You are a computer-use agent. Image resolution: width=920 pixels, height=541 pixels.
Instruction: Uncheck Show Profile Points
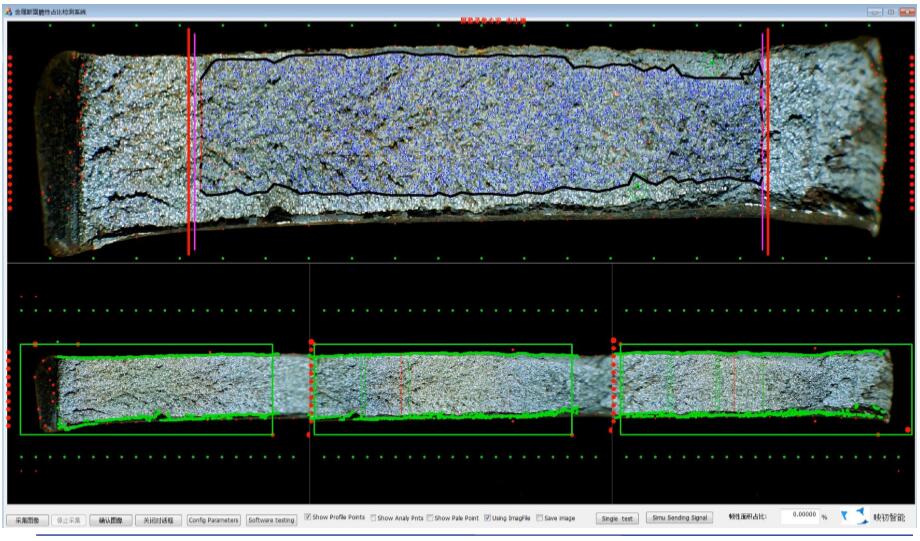tap(308, 518)
